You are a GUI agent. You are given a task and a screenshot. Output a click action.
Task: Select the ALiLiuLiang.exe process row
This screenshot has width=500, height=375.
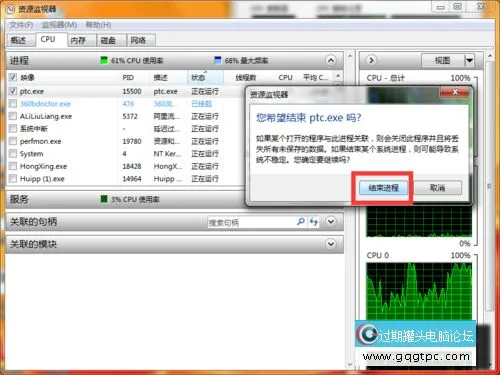pos(125,116)
